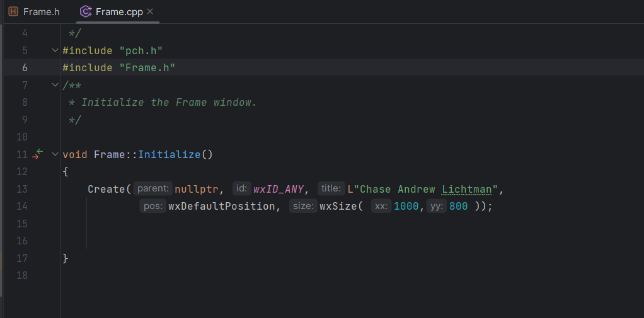This screenshot has width=644, height=318.
Task: Click the gutter navigation arrows on line 11
Action: point(38,154)
